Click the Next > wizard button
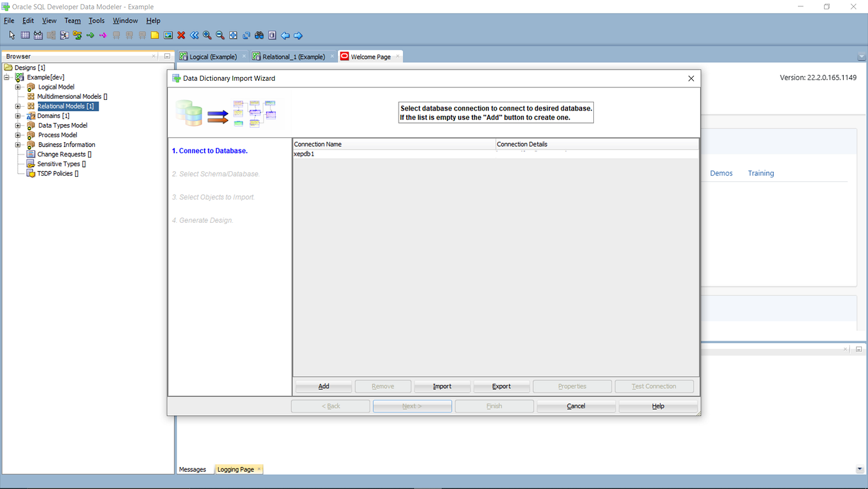Image resolution: width=868 pixels, height=489 pixels. click(412, 406)
